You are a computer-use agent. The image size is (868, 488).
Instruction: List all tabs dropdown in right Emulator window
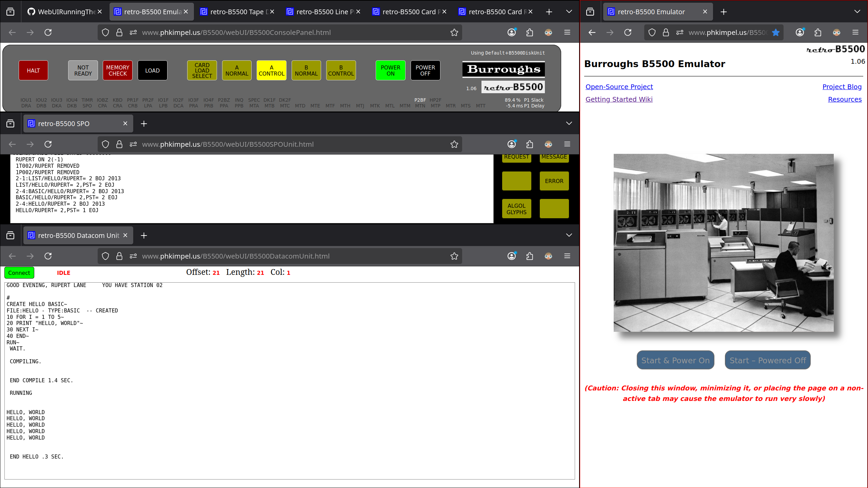pos(857,12)
